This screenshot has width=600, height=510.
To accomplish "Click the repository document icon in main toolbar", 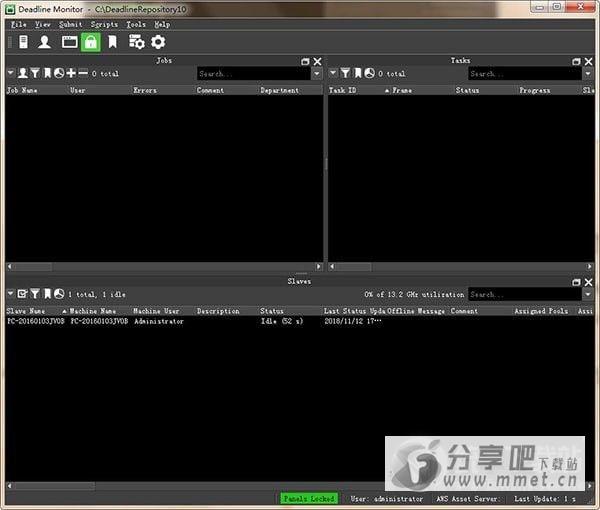I will pos(23,42).
